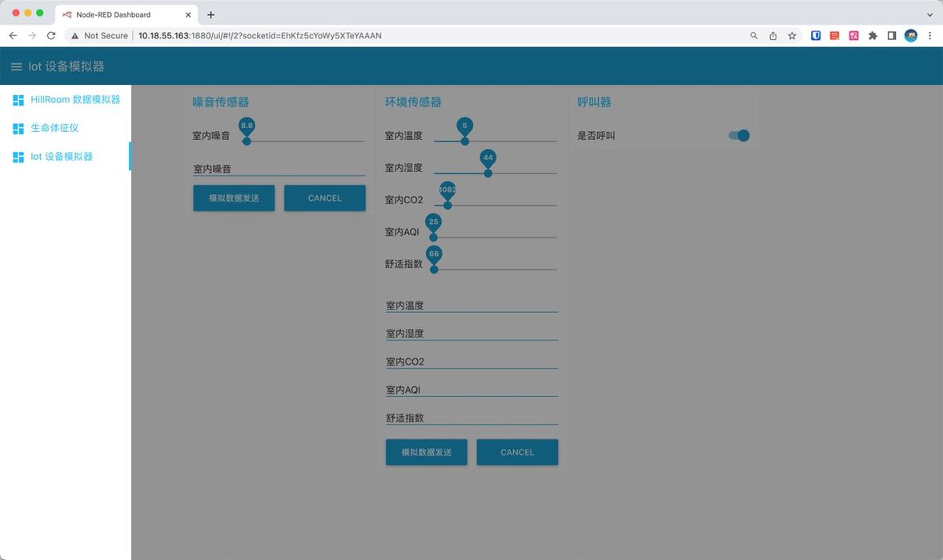Open Iot 设备模拟器 sidebar item
The height and width of the screenshot is (560, 943).
[62, 157]
